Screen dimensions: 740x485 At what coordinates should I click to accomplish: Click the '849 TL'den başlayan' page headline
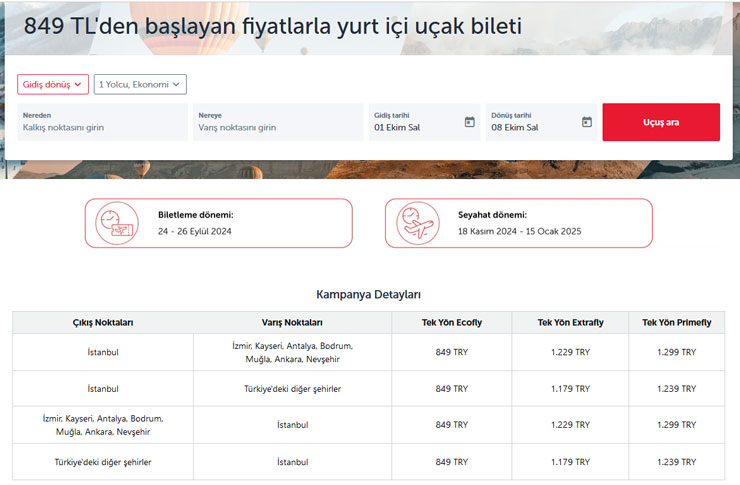[x=273, y=26]
